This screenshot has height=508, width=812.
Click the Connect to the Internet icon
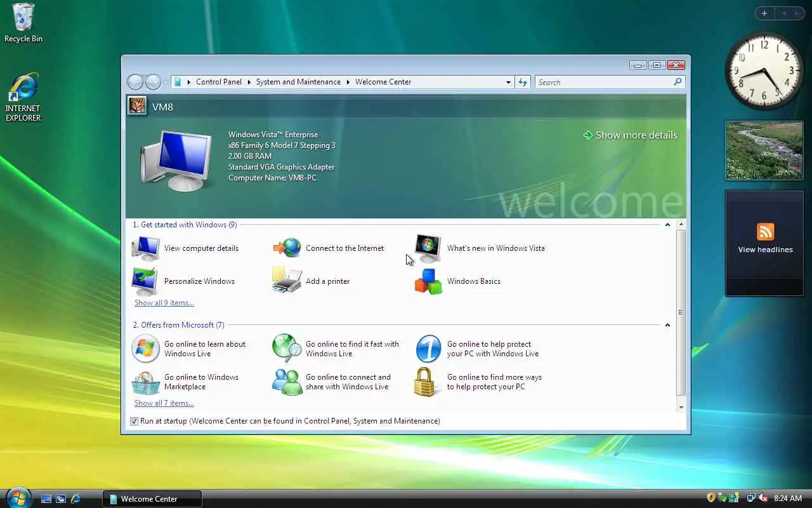(x=287, y=248)
